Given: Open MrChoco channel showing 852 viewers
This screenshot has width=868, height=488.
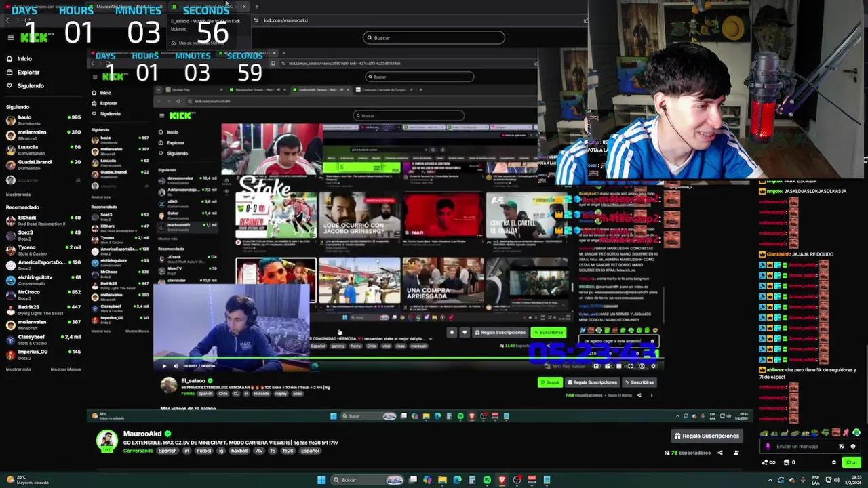Looking at the screenshot, I should tap(43, 295).
